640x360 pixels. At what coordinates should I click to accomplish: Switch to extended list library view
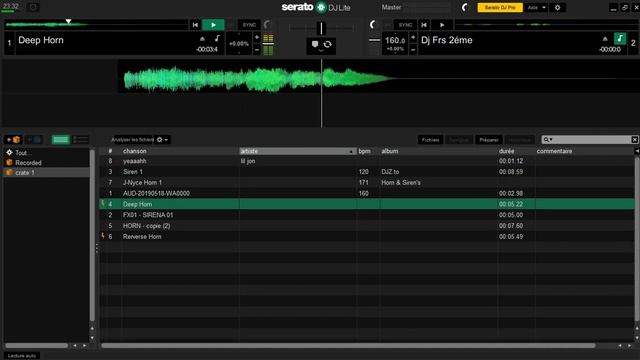point(80,140)
